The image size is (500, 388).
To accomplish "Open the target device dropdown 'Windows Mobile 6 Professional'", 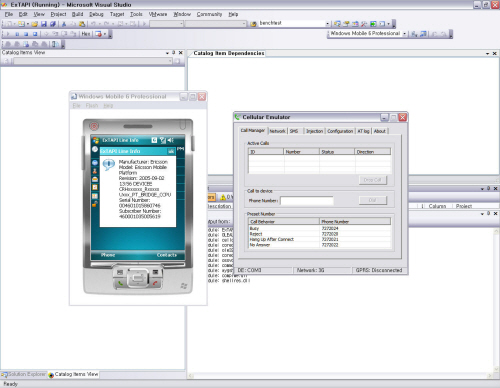I will (x=405, y=34).
